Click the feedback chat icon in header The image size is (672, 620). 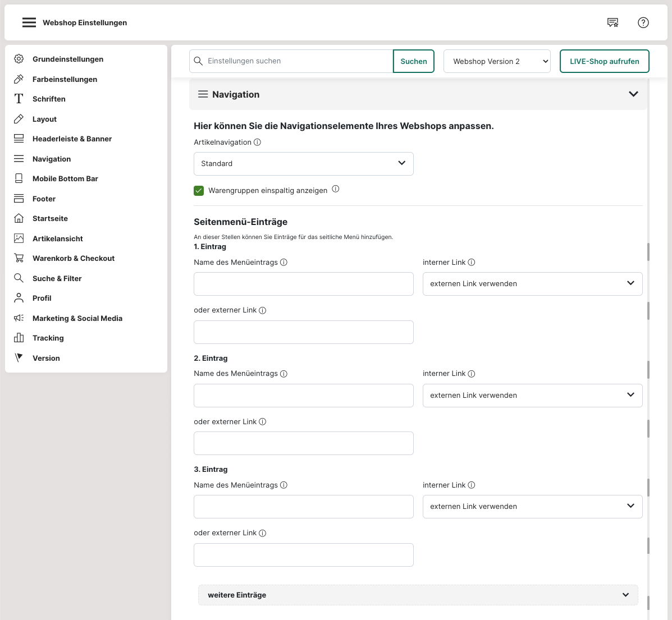tap(612, 22)
